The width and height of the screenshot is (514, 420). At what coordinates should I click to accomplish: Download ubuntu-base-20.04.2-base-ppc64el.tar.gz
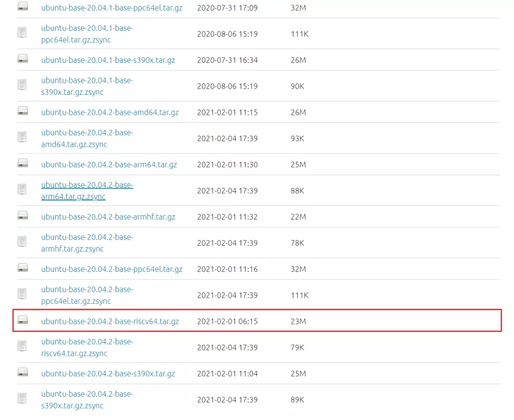click(x=112, y=269)
